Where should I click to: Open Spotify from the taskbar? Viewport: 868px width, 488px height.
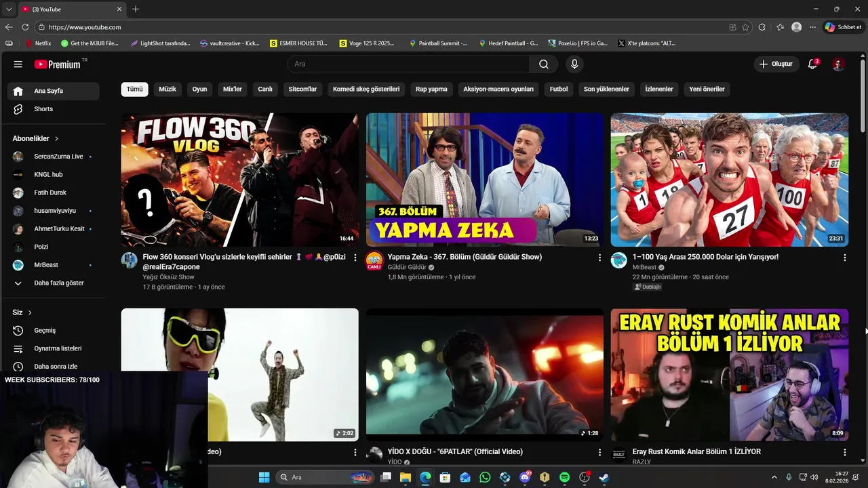(564, 477)
